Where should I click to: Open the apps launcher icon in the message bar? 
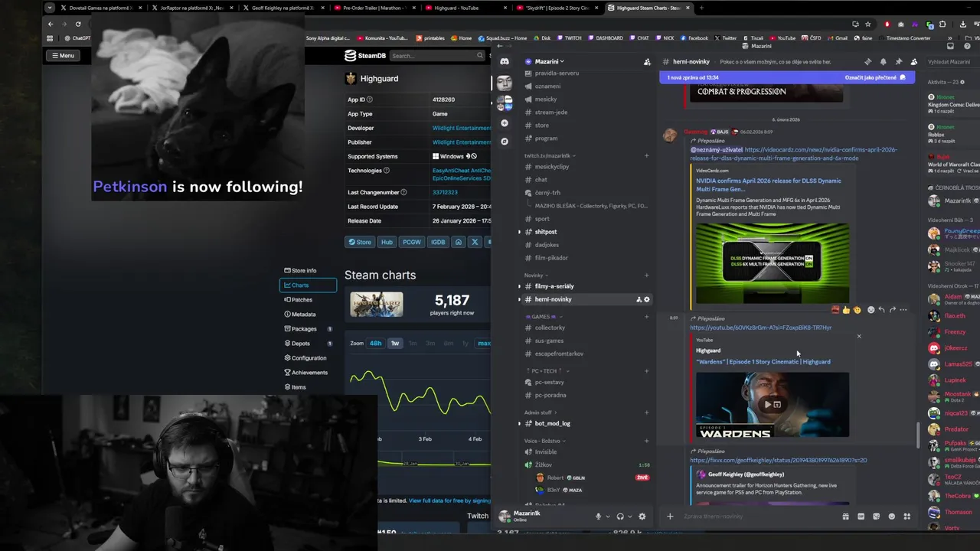point(907,517)
